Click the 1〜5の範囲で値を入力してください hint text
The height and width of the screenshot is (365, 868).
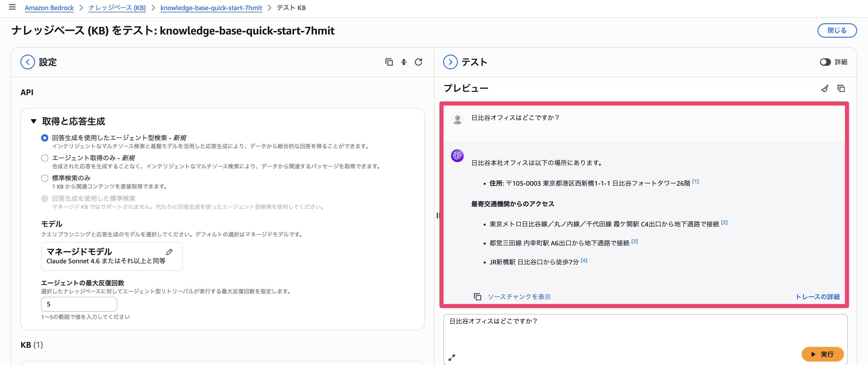point(86,317)
